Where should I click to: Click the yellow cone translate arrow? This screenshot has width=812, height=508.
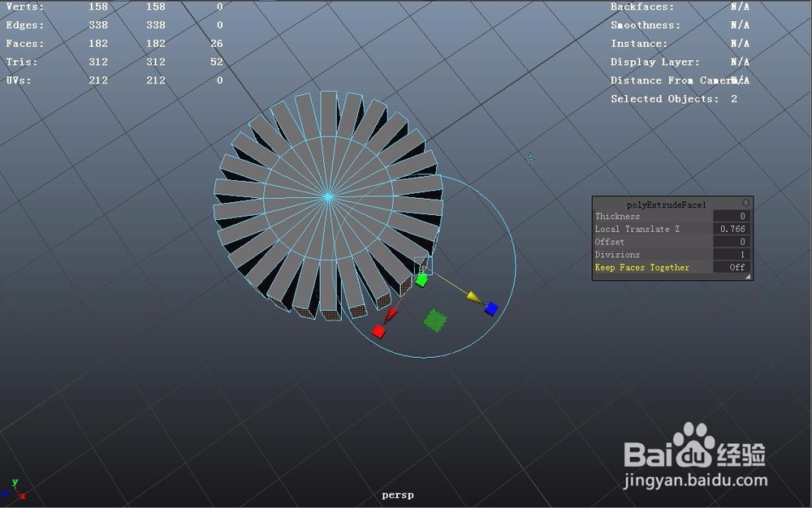(473, 297)
